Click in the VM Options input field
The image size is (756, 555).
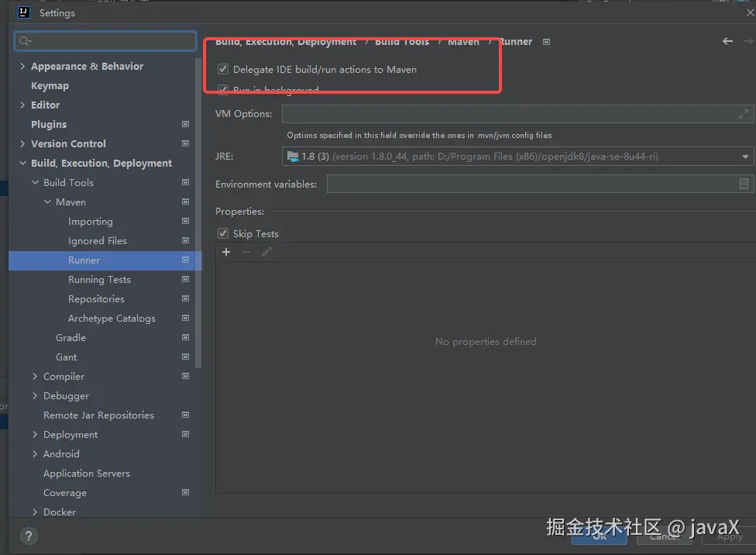pos(517,114)
